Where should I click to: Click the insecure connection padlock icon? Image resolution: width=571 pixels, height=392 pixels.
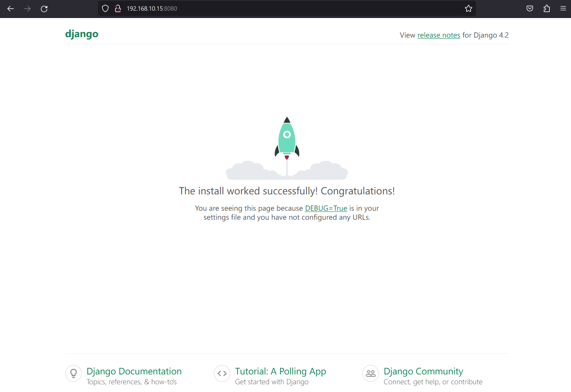[x=118, y=9]
